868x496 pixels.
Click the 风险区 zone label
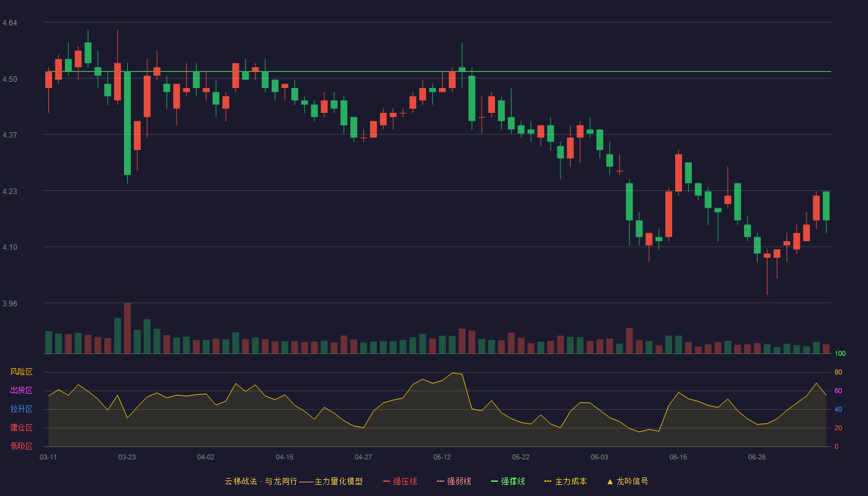(21, 372)
